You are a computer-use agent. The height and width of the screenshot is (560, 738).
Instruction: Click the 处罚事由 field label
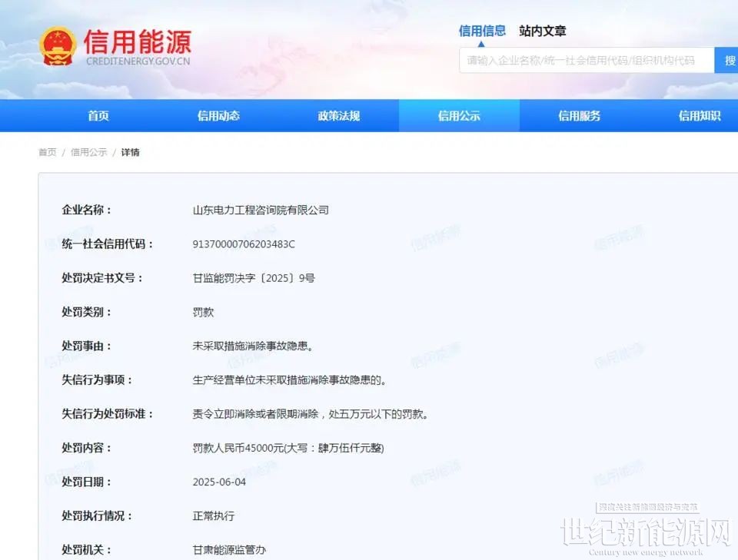[x=87, y=346]
